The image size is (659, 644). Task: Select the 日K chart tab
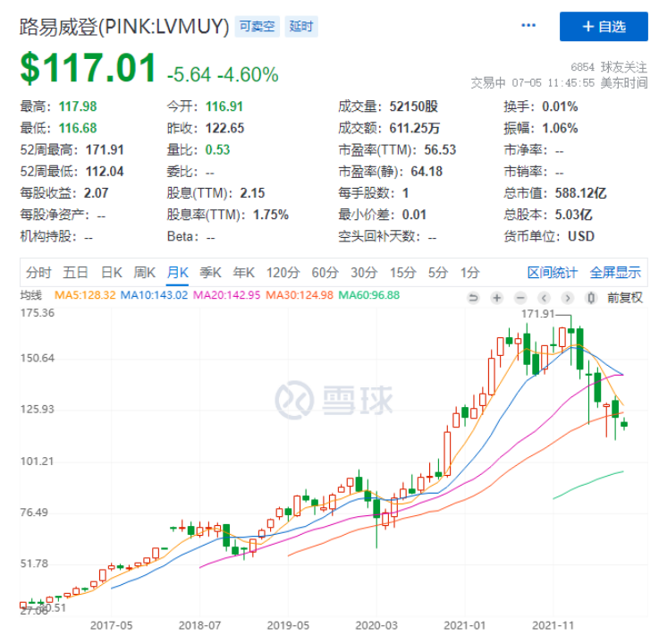[x=112, y=273]
